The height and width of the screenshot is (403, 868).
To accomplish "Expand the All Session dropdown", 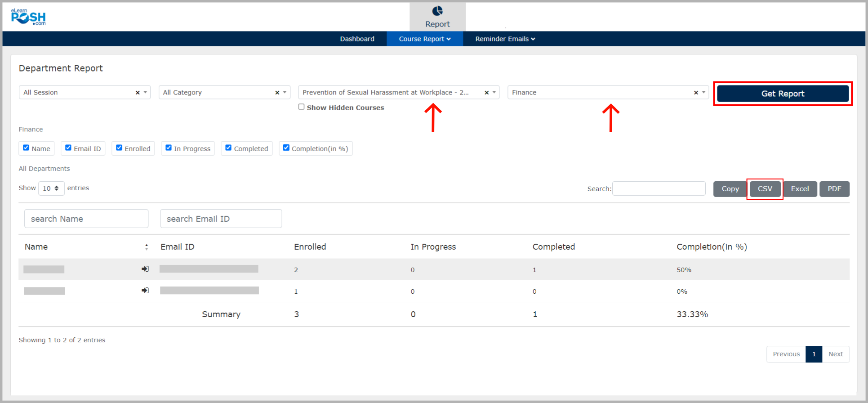I will [145, 93].
